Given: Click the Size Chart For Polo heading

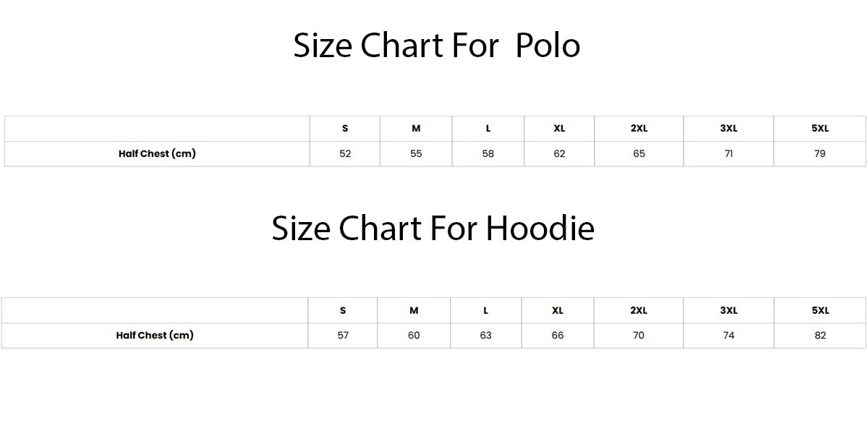Looking at the screenshot, I should [x=436, y=46].
